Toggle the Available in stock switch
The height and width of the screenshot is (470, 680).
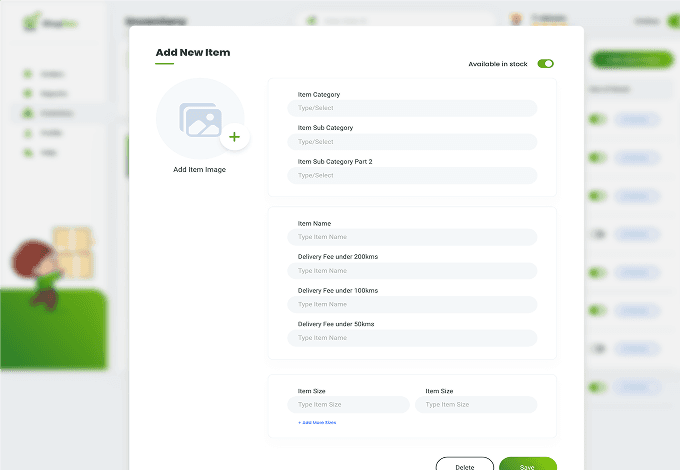coord(545,64)
